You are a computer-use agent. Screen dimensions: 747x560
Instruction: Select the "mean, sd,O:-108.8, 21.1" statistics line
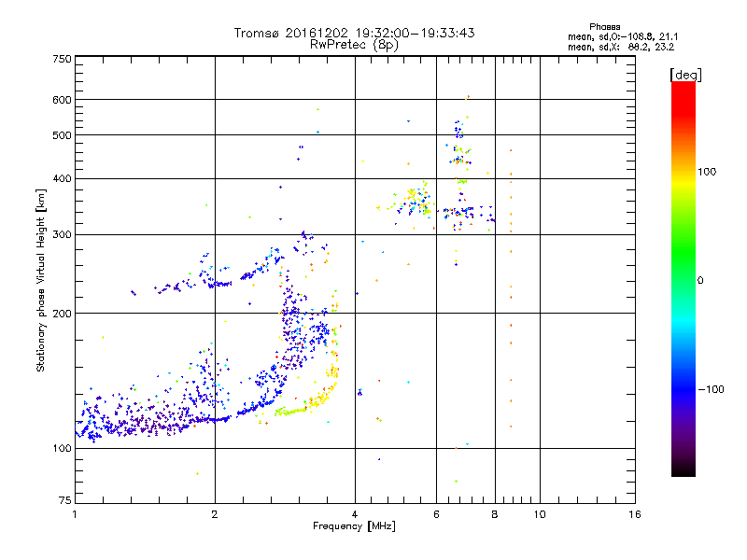click(x=623, y=36)
